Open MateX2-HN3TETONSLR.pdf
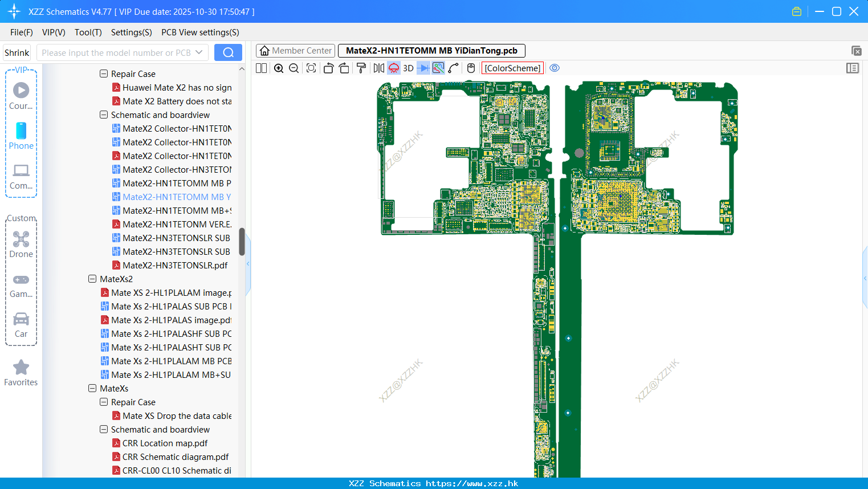Viewport: 868px width, 489px height. 170,265
